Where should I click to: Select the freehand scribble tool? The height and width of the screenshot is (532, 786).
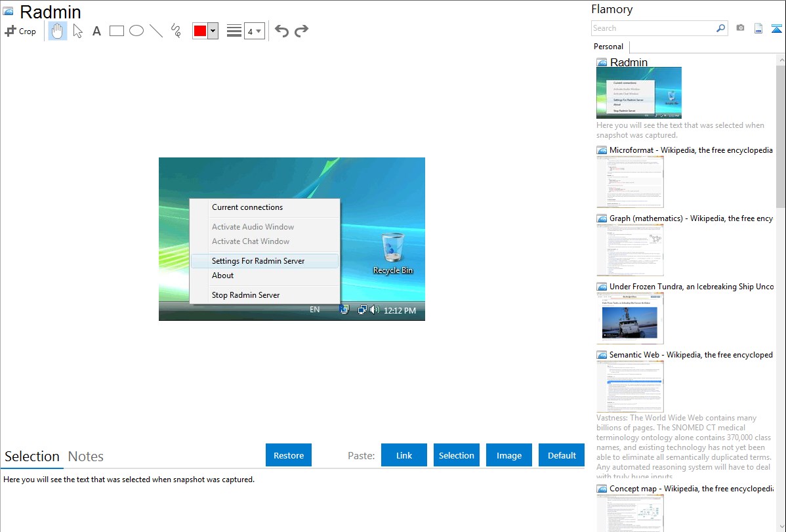coord(176,31)
